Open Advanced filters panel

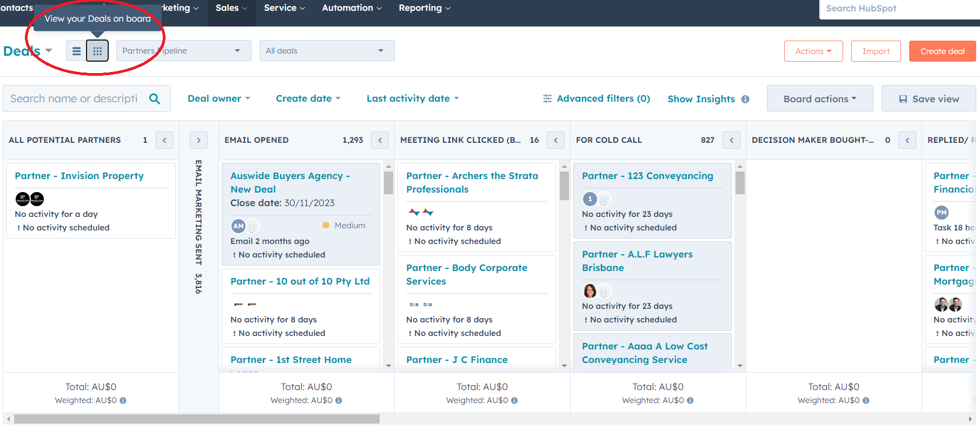tap(597, 98)
